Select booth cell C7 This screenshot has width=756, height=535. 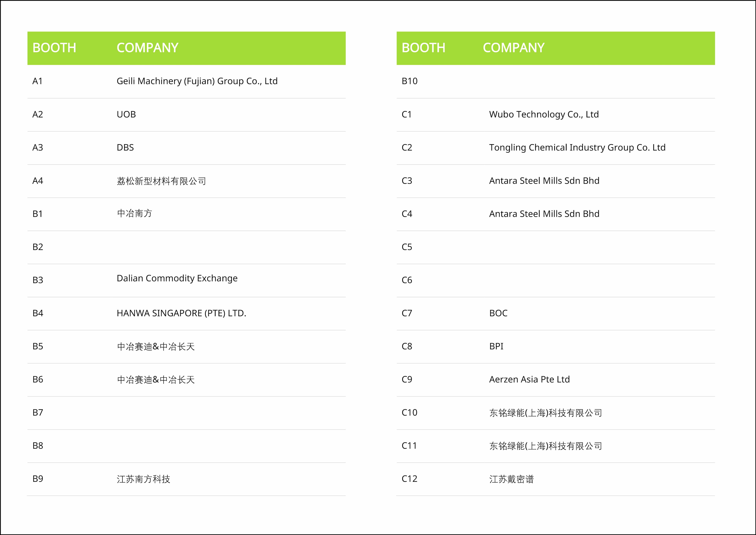tap(407, 313)
